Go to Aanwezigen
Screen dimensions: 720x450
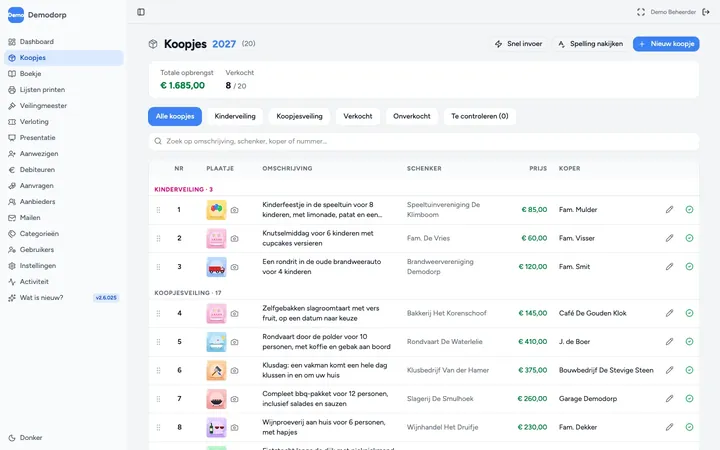pyautogui.click(x=64, y=154)
